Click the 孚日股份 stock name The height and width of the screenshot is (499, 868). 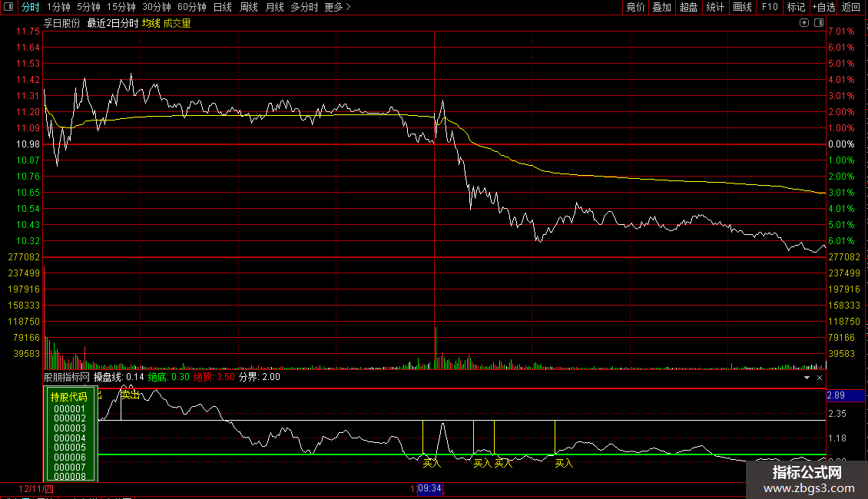pos(62,23)
